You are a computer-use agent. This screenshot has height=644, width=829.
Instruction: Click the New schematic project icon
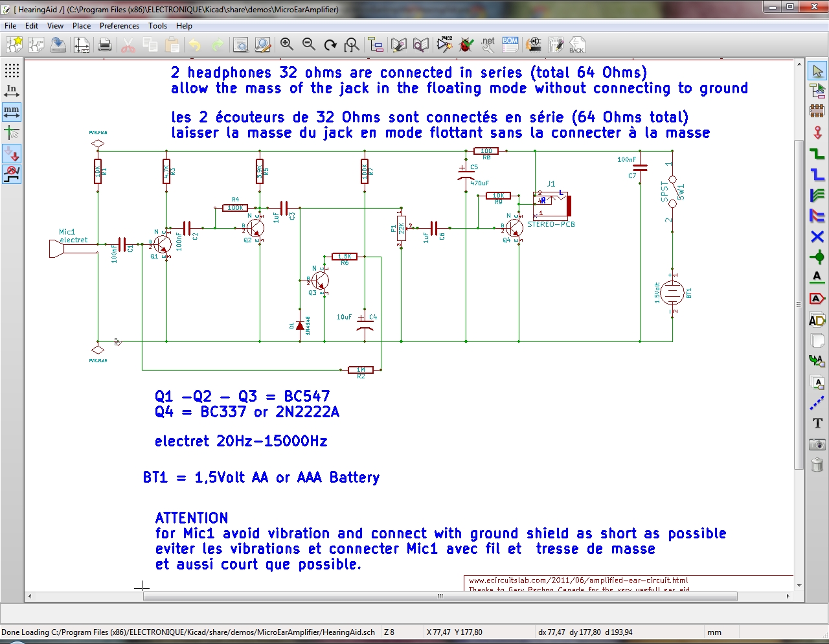tap(14, 45)
